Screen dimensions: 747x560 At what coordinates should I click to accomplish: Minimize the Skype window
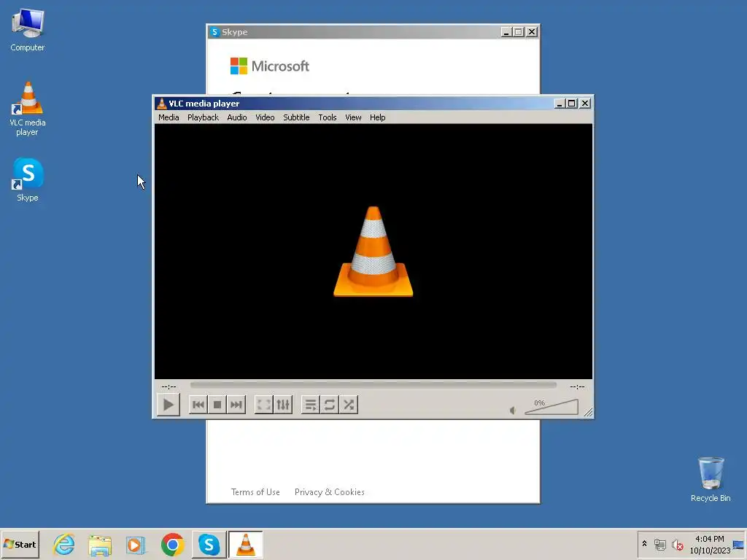[506, 32]
